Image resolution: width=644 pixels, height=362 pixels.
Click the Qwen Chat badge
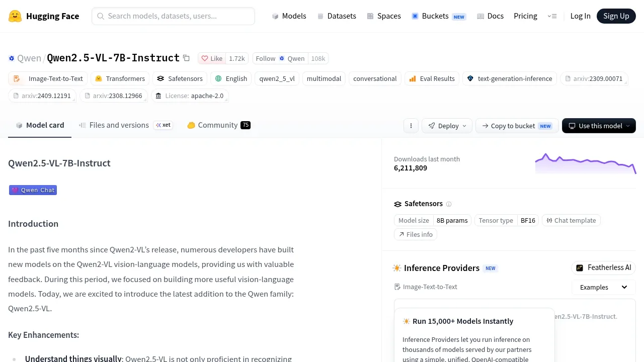[33, 190]
